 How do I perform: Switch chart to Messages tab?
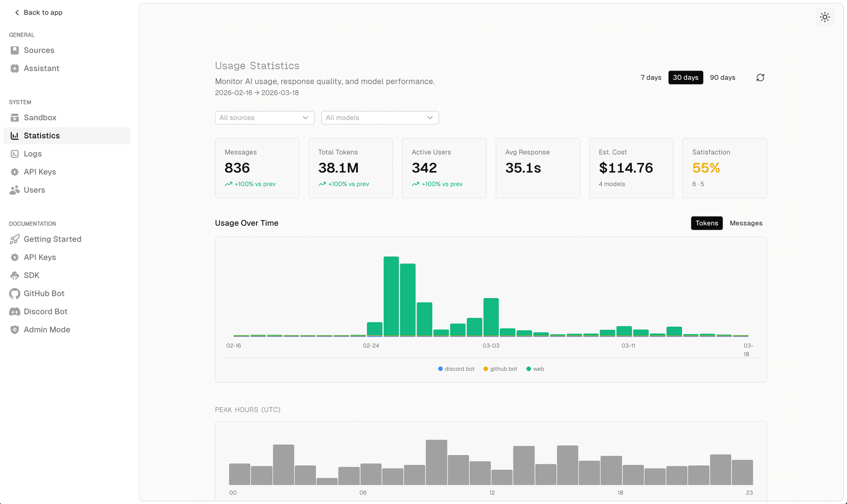(746, 223)
